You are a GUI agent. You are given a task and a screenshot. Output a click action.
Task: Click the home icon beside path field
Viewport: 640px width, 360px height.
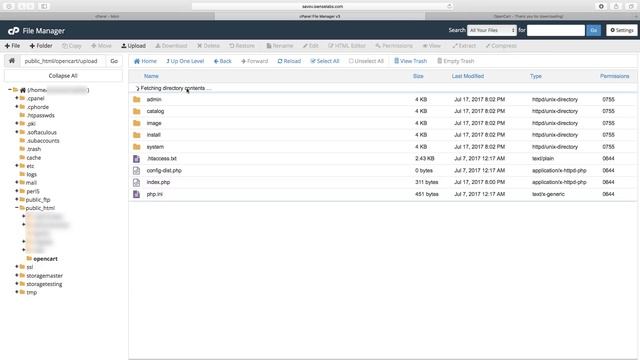pyautogui.click(x=12, y=61)
